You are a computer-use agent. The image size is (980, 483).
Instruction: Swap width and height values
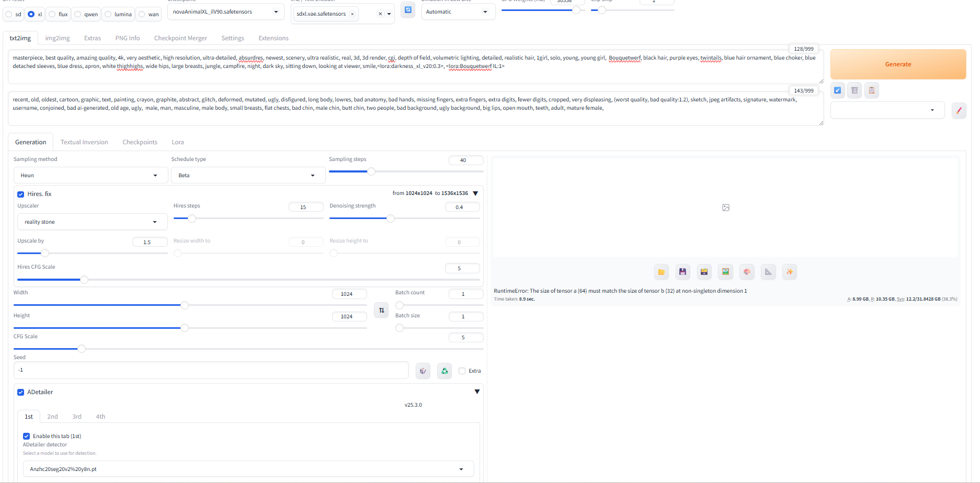[382, 310]
